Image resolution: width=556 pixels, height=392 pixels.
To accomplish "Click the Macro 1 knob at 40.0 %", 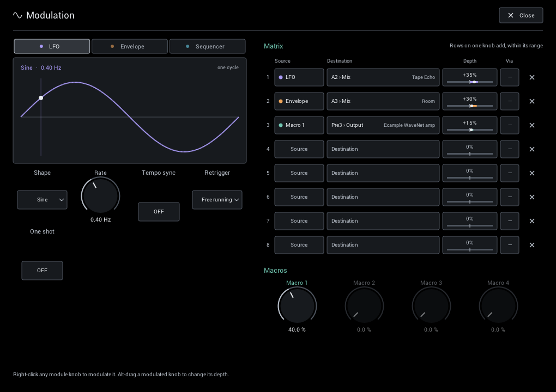I will point(297,305).
